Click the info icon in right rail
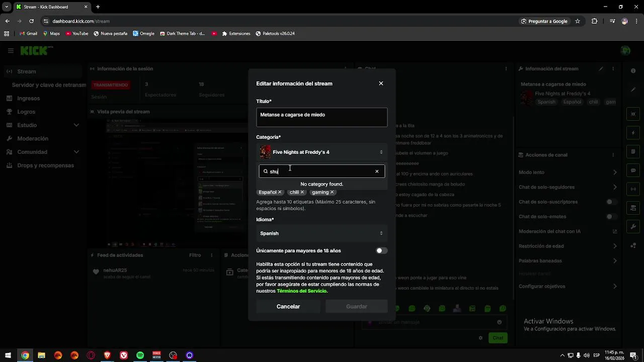644x362 pixels. pyautogui.click(x=633, y=71)
